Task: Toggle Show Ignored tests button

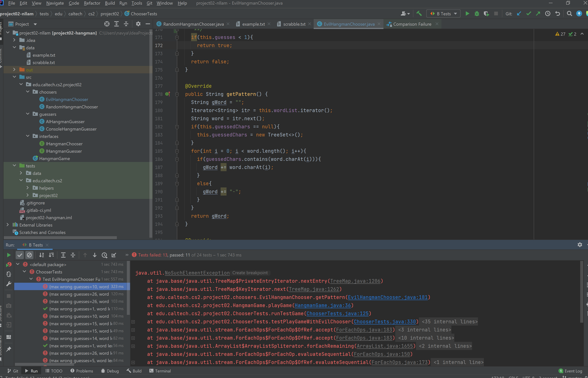Action: [x=29, y=255]
